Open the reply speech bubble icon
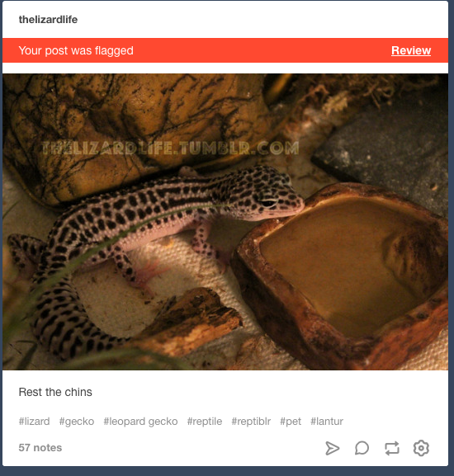Image resolution: width=454 pixels, height=476 pixels. click(x=362, y=448)
